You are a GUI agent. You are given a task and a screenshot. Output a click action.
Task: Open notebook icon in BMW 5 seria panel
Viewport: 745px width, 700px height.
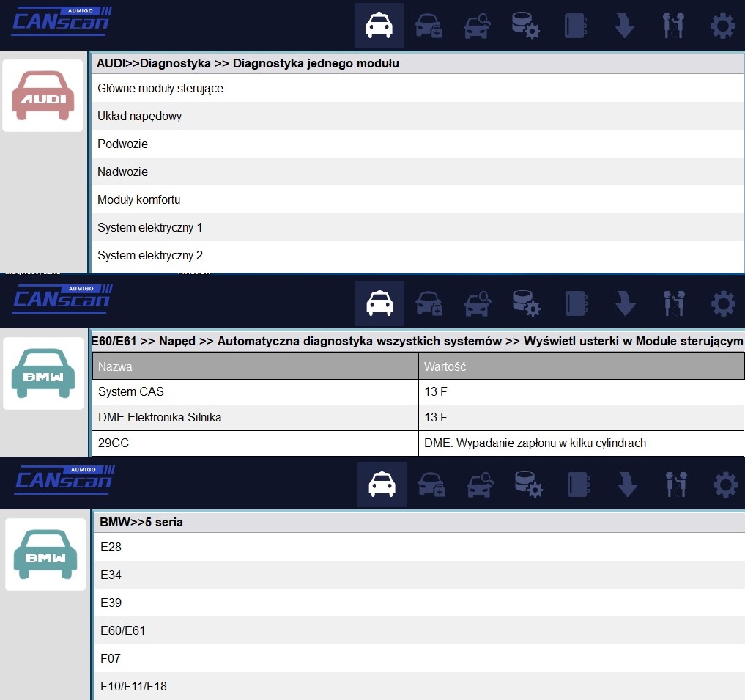(579, 485)
